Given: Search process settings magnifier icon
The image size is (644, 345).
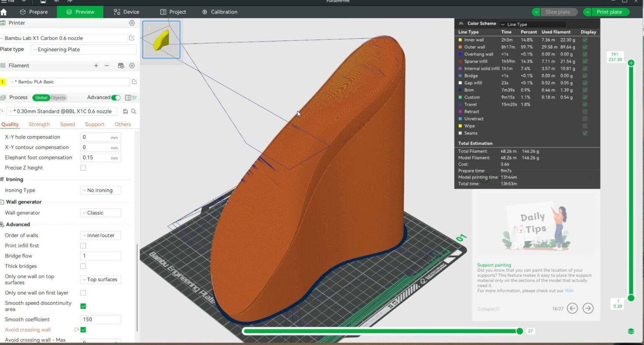Looking at the screenshot, I should point(134,112).
